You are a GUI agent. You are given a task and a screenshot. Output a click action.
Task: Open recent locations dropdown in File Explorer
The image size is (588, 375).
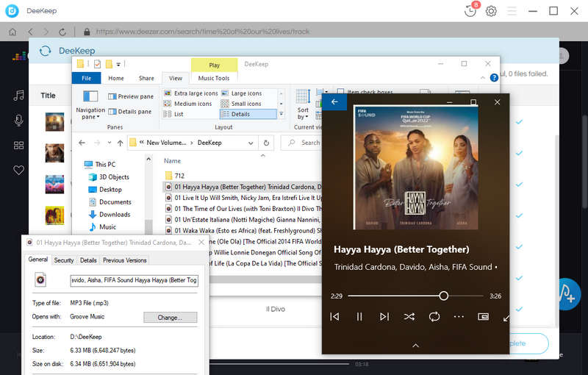click(109, 143)
